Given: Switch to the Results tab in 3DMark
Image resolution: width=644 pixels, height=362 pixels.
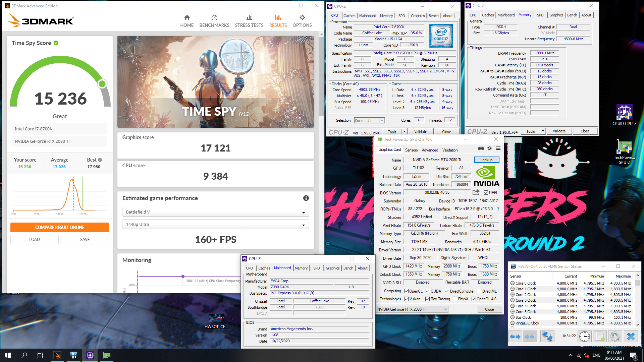Looking at the screenshot, I should [x=278, y=21].
